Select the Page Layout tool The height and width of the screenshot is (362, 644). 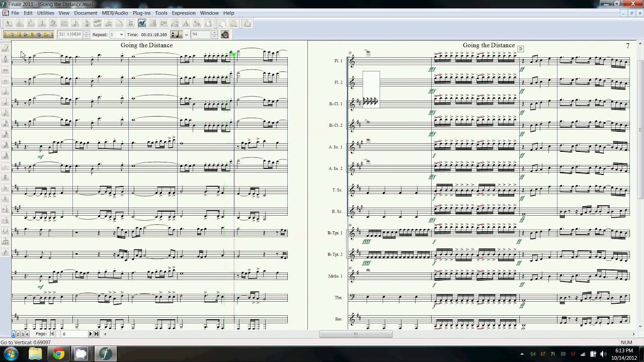pyautogui.click(x=208, y=23)
